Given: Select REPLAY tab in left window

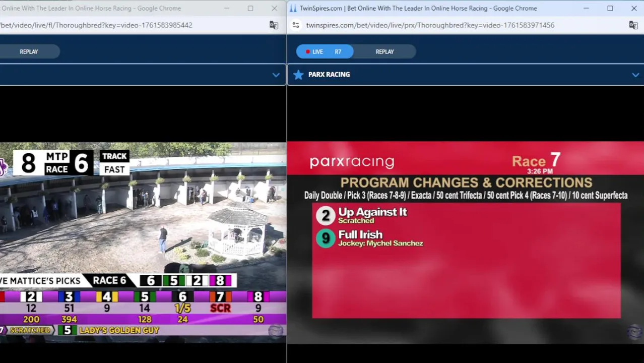Looking at the screenshot, I should [x=29, y=51].
